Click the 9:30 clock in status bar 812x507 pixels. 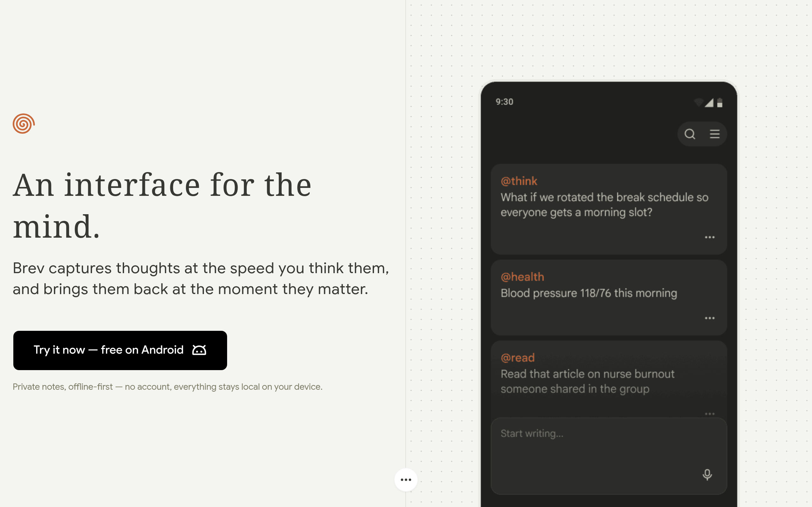504,102
